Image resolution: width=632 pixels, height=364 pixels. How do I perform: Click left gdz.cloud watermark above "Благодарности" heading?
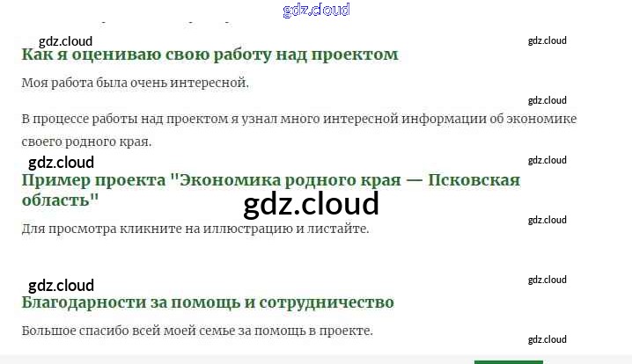pyautogui.click(x=61, y=285)
